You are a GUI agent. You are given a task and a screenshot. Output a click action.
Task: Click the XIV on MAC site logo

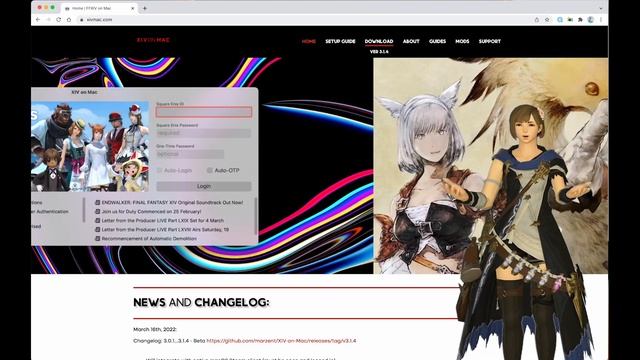coord(153,40)
